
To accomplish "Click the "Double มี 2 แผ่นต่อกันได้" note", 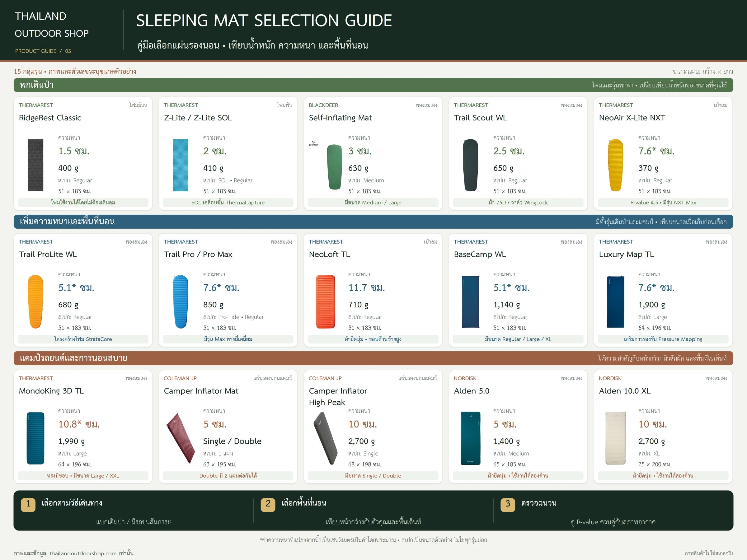I will (x=228, y=476).
